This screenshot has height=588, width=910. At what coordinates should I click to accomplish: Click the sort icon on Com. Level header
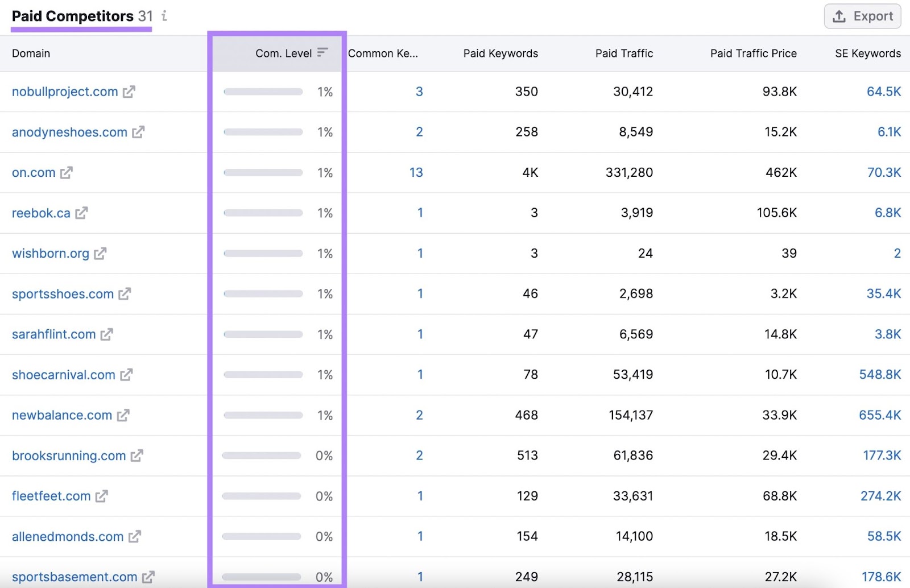point(322,52)
